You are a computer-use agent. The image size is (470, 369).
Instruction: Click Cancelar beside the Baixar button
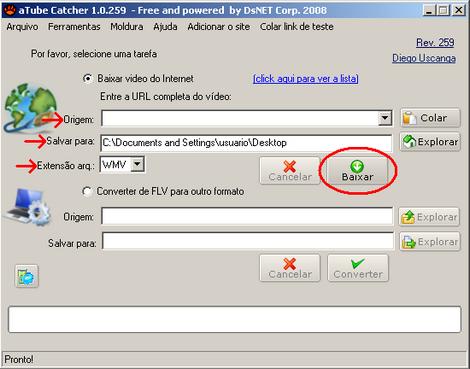click(x=290, y=171)
